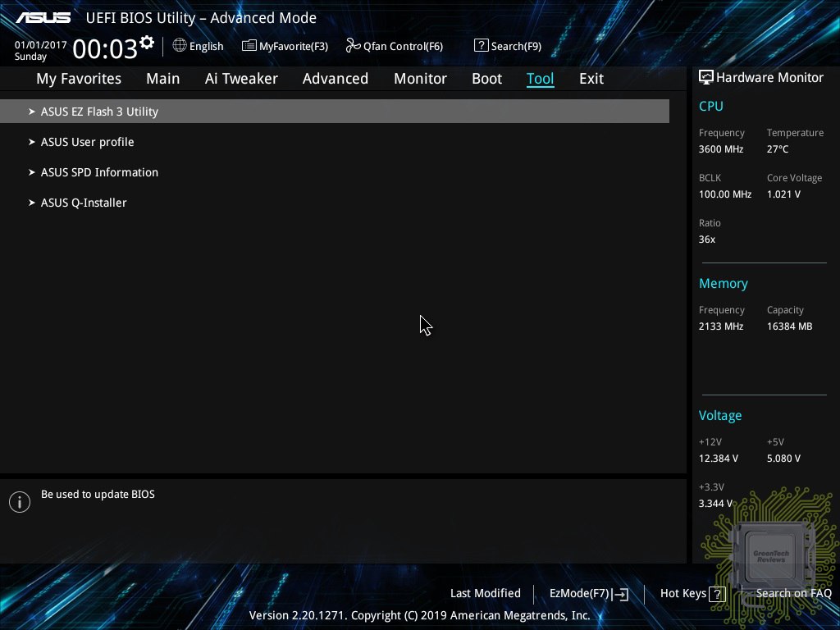
Task: Open the Exit tab
Action: pos(591,79)
